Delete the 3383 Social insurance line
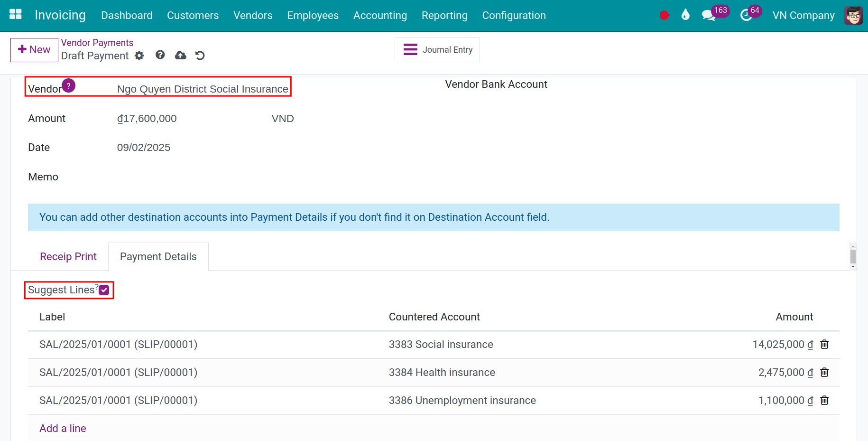The image size is (868, 441). (824, 344)
